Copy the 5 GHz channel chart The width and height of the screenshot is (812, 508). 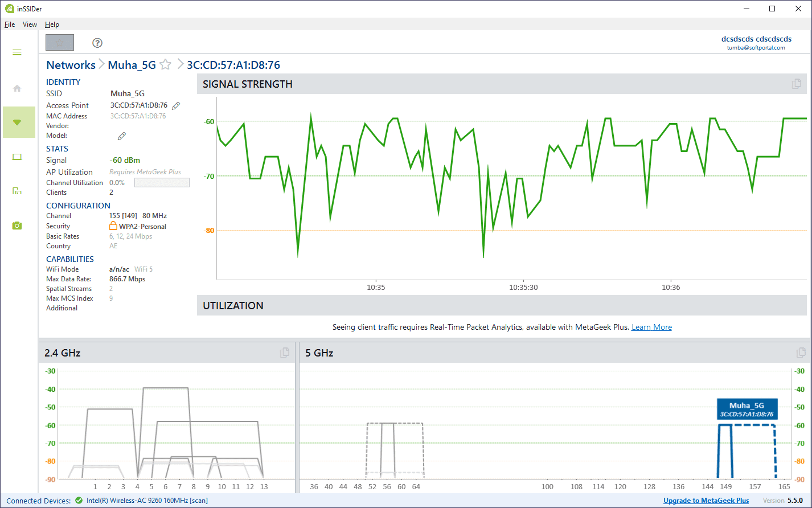(x=801, y=353)
